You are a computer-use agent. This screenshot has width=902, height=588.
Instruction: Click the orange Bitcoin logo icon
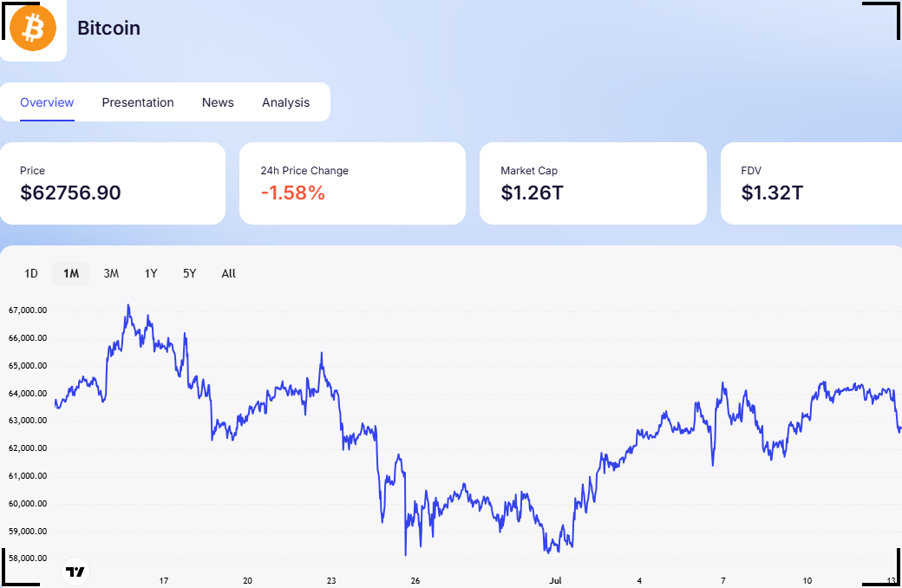[x=33, y=28]
